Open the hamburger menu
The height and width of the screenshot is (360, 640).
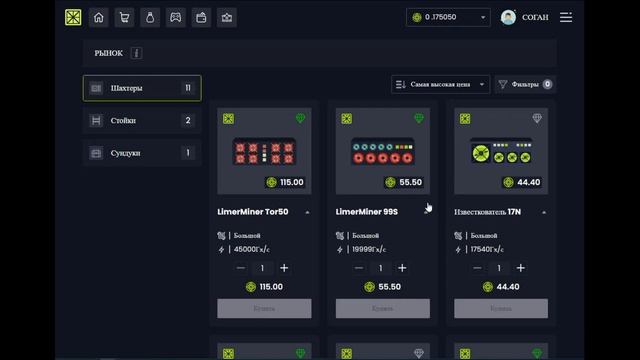566,18
